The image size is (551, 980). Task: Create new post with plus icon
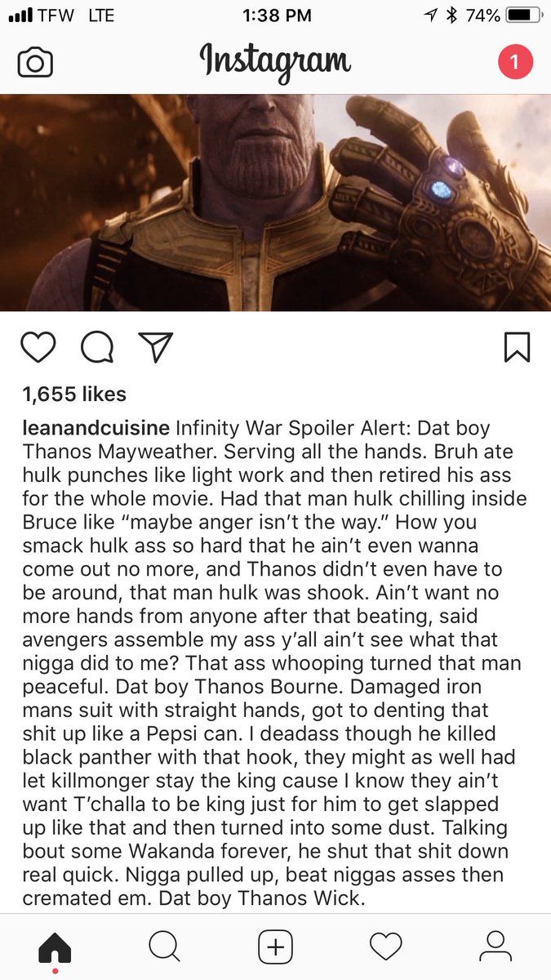point(275,947)
